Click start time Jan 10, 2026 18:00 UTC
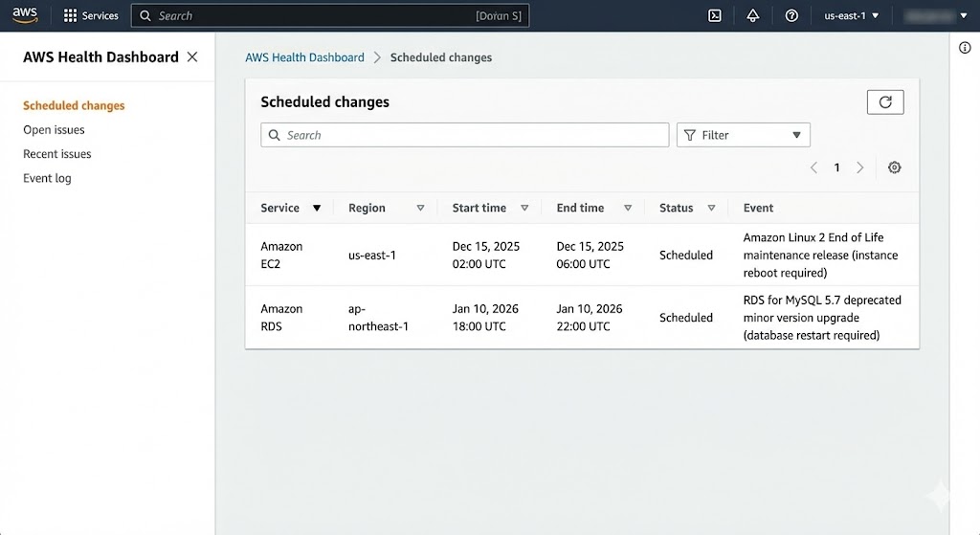The image size is (980, 535). point(485,318)
